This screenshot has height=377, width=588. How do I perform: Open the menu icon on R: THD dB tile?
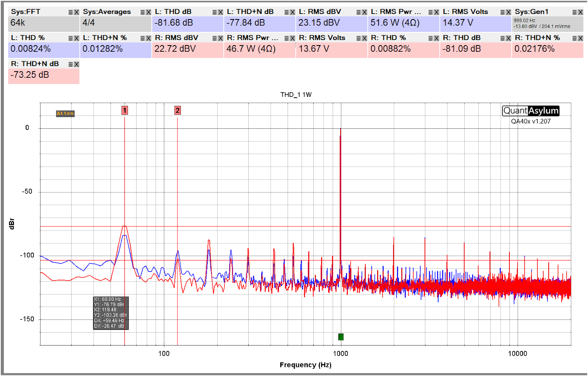(503, 38)
